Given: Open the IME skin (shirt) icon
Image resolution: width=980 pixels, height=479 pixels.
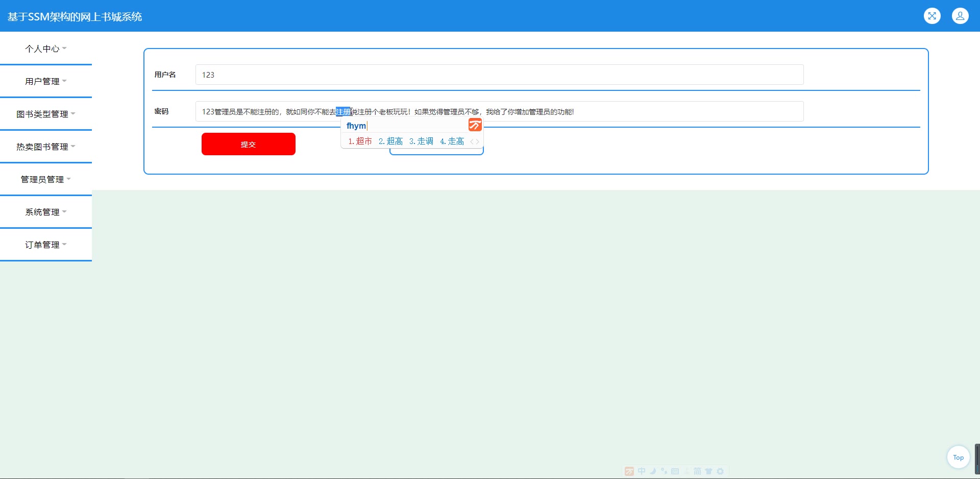Looking at the screenshot, I should 708,471.
